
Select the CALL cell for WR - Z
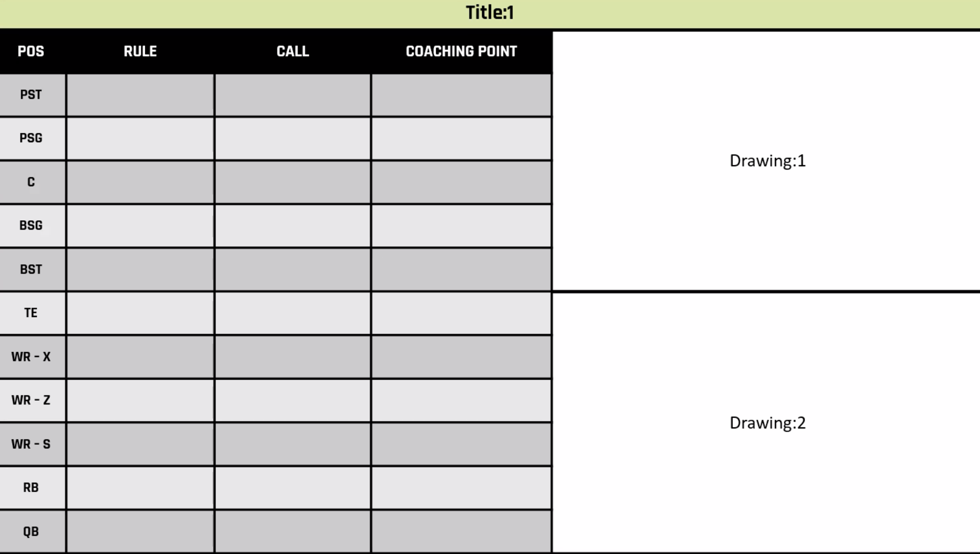pos(293,400)
